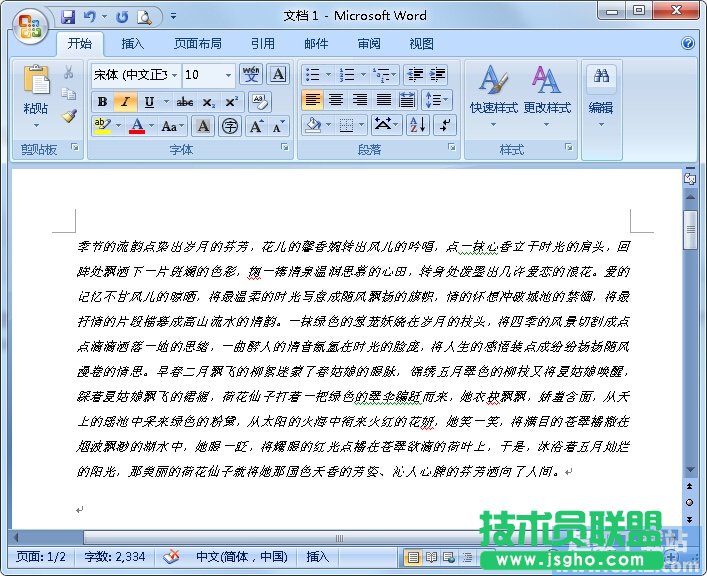Toggle italic formatting off
The width and height of the screenshot is (707, 576).
coord(125,102)
